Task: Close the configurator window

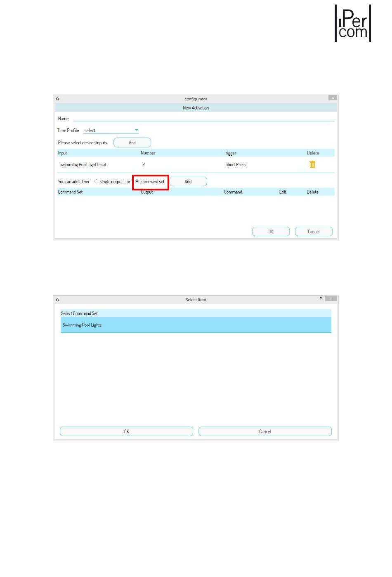Action: click(x=333, y=98)
